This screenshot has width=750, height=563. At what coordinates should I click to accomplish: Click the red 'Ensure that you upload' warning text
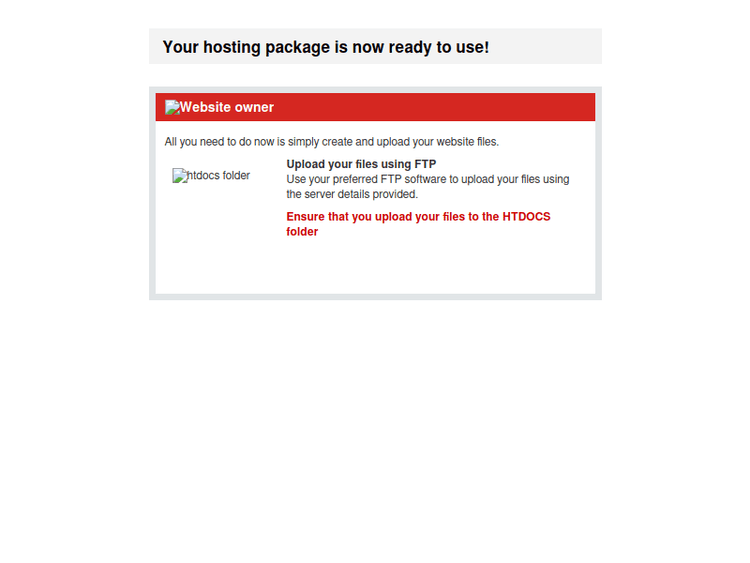click(419, 224)
